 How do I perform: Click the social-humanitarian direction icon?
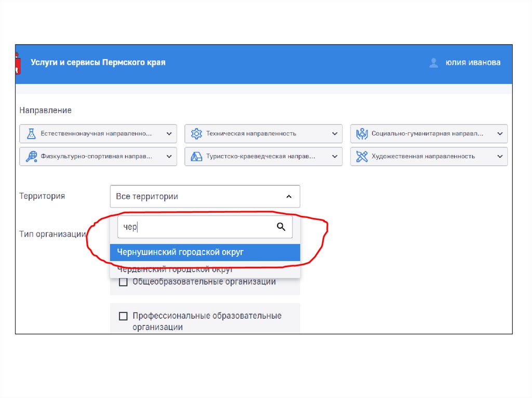362,133
